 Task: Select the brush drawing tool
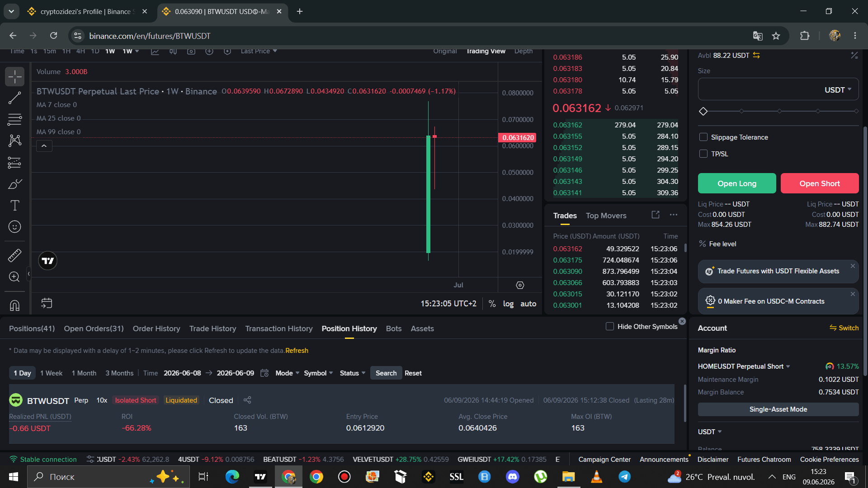coord(14,184)
